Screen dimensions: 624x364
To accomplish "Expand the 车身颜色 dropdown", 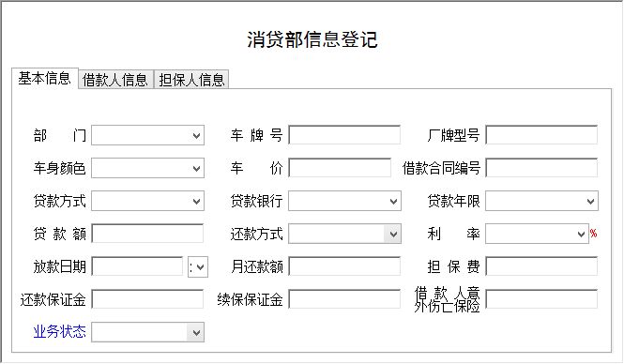I will [147, 168].
